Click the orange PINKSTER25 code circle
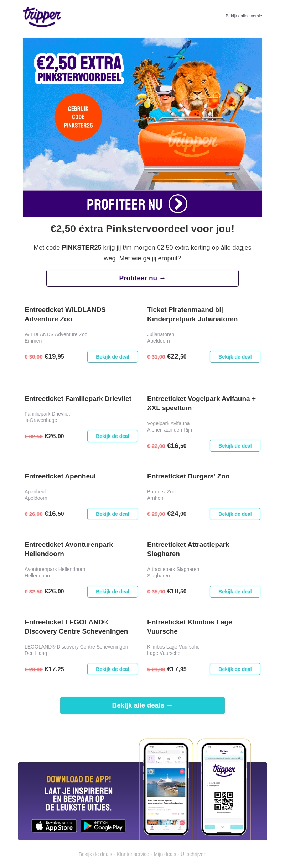 (78, 117)
